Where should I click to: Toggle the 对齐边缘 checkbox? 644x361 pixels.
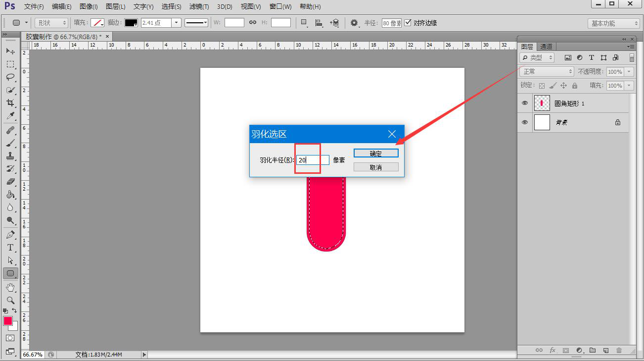408,23
